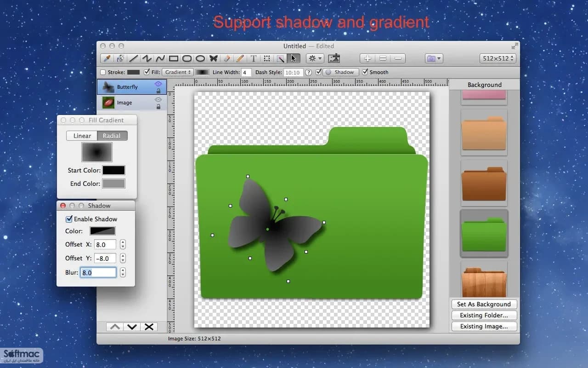588x368 pixels.
Task: Select the pencil drawing tool
Action: 240,58
